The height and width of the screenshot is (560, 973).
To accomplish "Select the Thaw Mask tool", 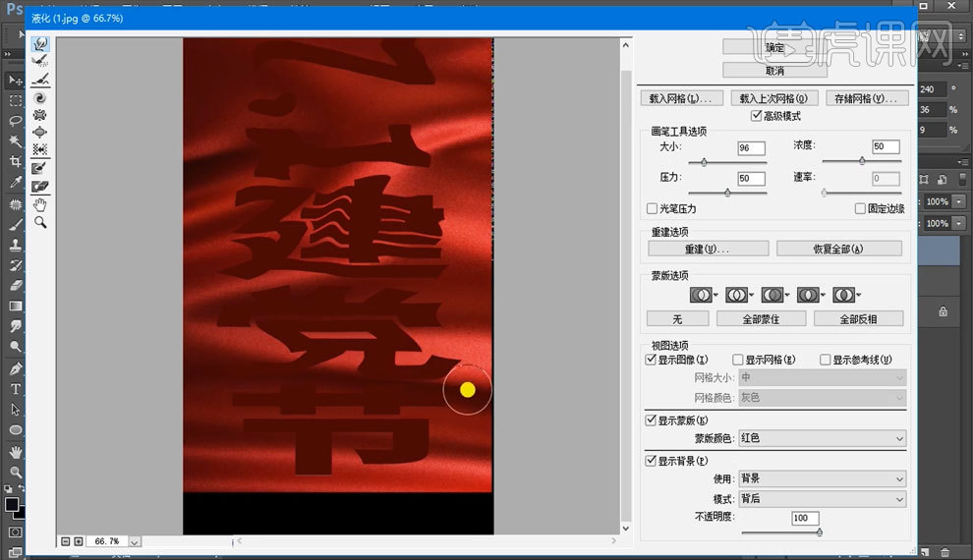I will point(40,186).
